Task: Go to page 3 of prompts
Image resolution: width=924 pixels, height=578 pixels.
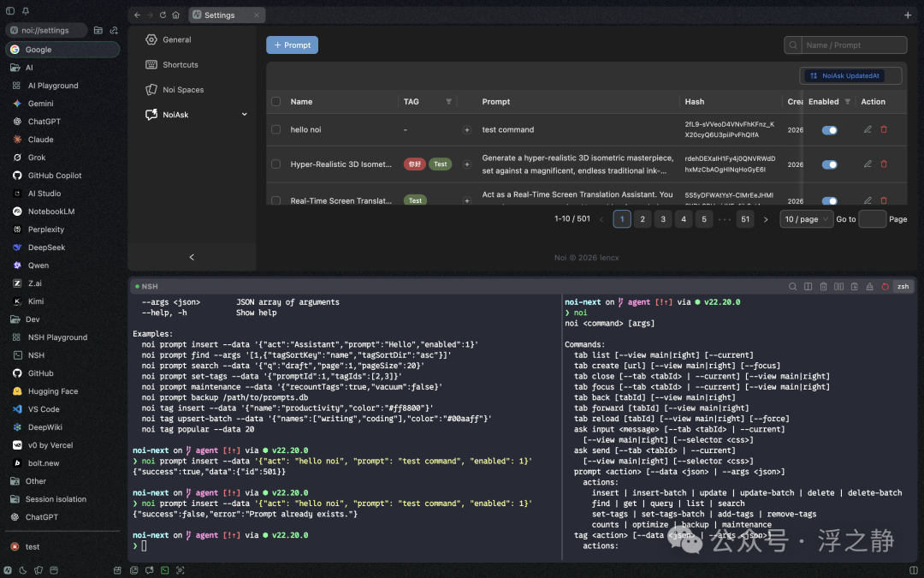Action: (663, 219)
